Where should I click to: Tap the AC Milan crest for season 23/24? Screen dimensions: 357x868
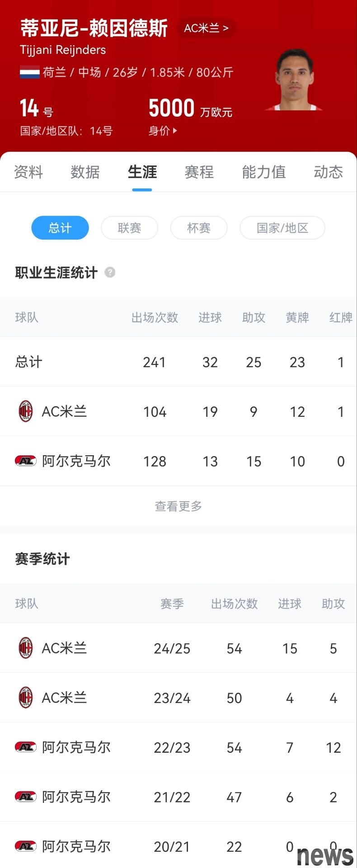[26, 698]
